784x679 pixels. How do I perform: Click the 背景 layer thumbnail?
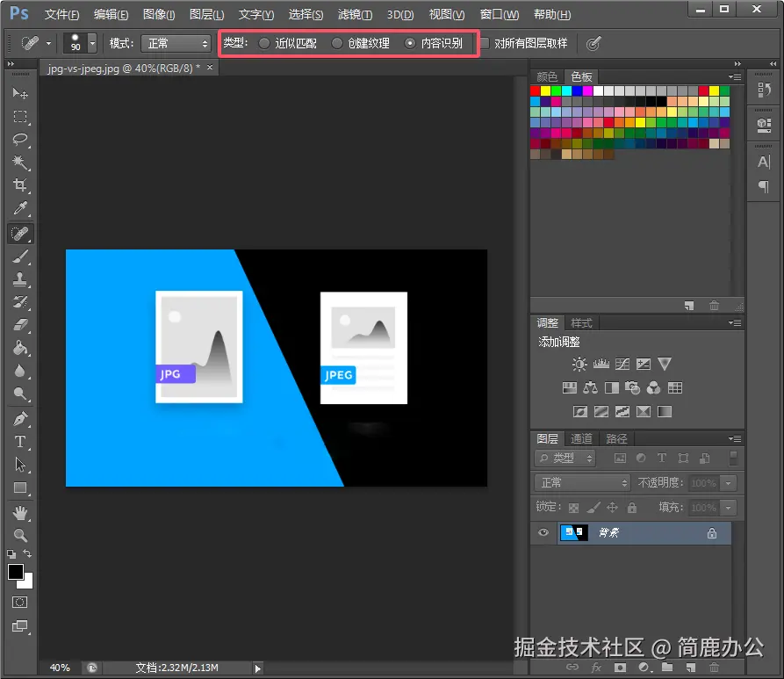pyautogui.click(x=573, y=532)
